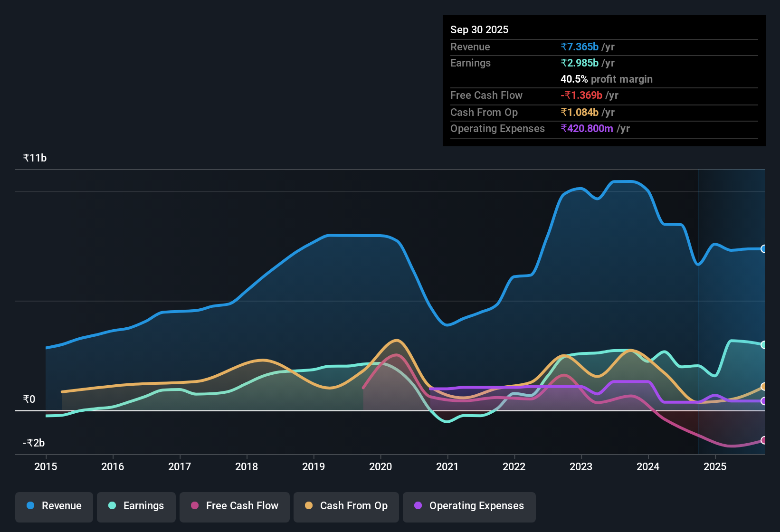Click the orange Cash From Op legend dot
Viewport: 780px width, 532px height.
pyautogui.click(x=309, y=506)
